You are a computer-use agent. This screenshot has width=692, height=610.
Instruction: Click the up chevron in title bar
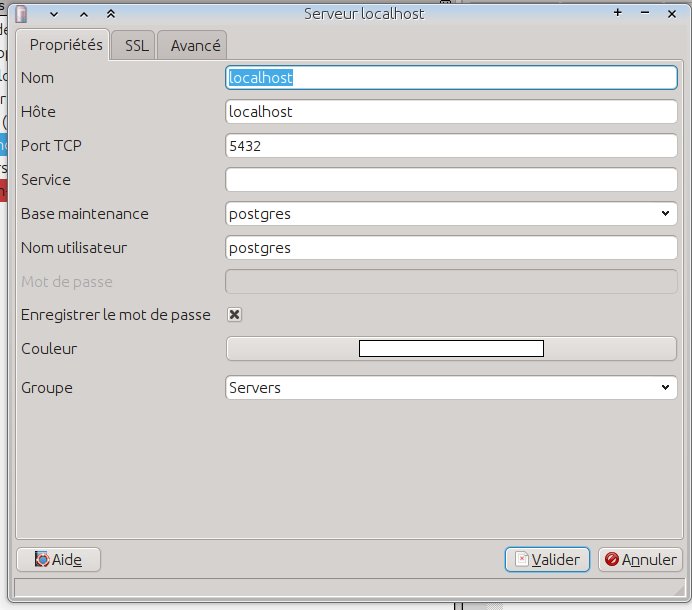pos(82,14)
